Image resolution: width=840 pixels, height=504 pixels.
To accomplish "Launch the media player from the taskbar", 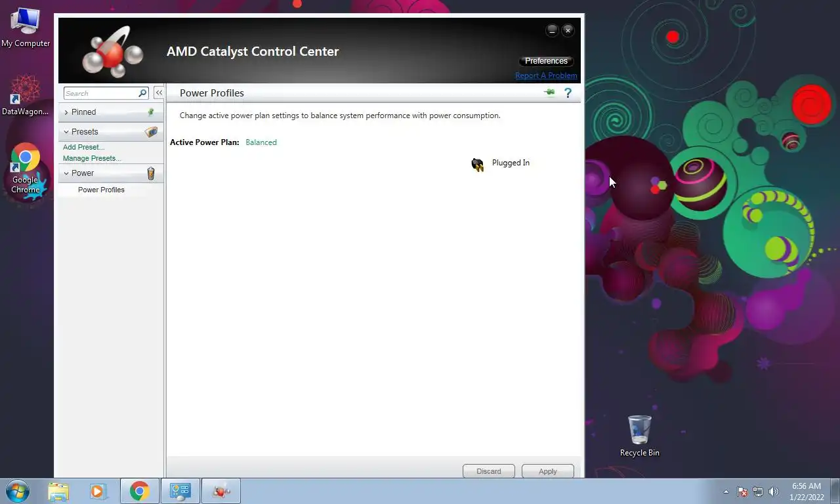I will (98, 491).
